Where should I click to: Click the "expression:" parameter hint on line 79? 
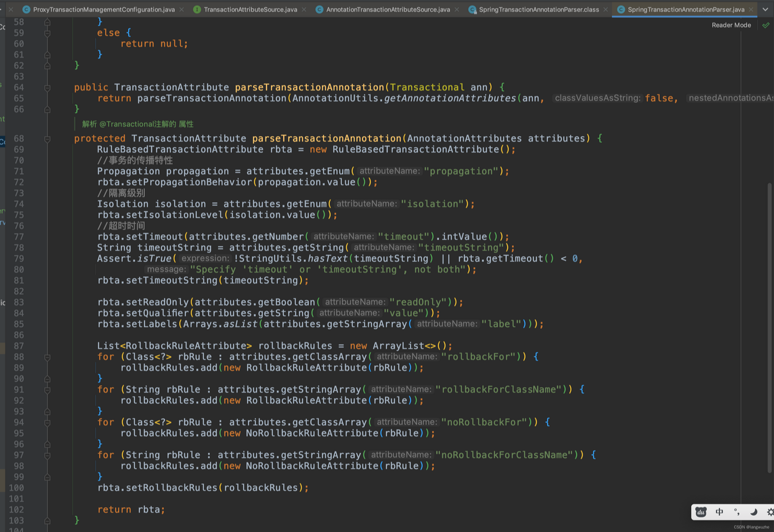(205, 258)
